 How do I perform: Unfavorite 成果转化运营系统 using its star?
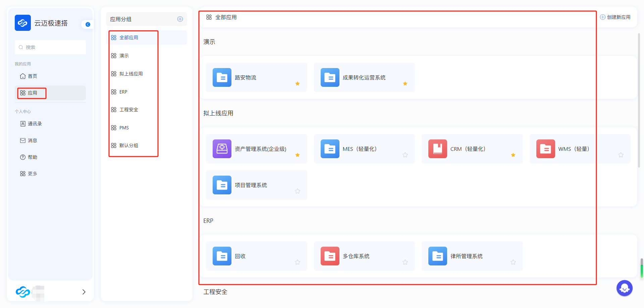[x=405, y=84]
